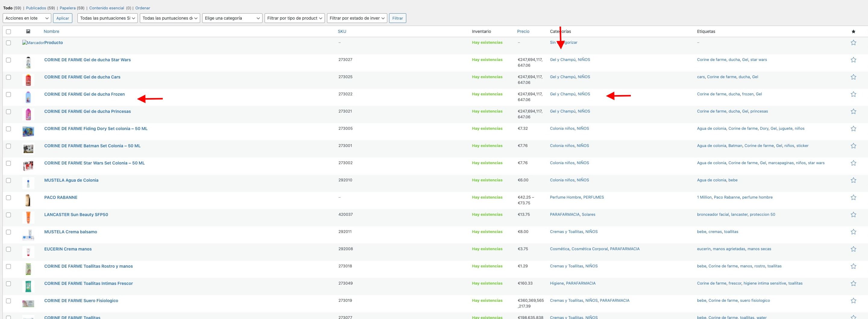The height and width of the screenshot is (319, 868).
Task: Click SKU 273022 in the Frozen row
Action: click(345, 94)
